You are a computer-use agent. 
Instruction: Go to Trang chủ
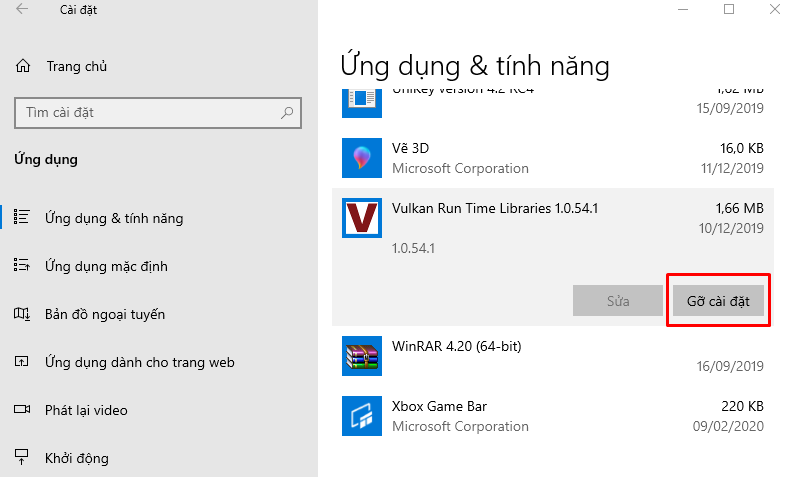click(x=77, y=66)
